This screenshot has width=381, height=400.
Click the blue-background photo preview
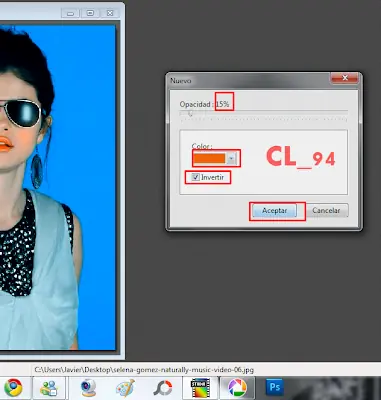click(58, 187)
